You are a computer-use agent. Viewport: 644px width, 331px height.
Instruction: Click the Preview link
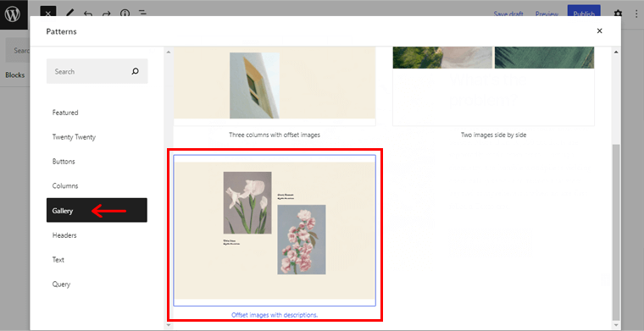pos(547,14)
